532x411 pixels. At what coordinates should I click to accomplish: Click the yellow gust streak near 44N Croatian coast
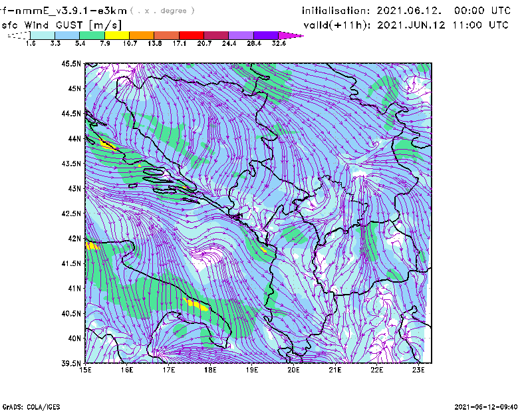pos(108,145)
